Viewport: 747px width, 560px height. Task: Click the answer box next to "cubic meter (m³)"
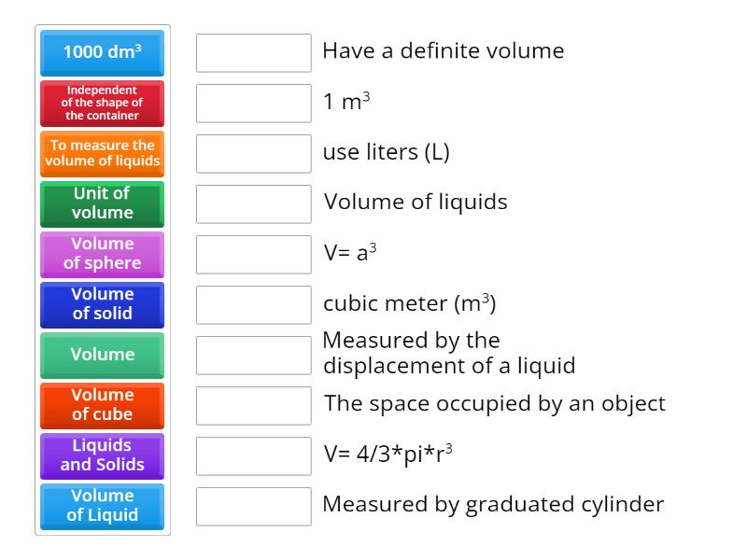[253, 304]
